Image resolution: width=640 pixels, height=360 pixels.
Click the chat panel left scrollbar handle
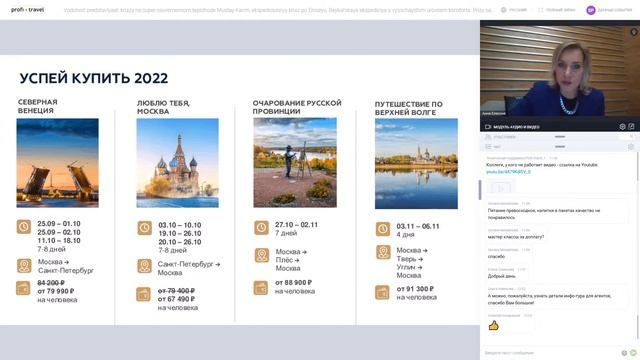pos(480,190)
